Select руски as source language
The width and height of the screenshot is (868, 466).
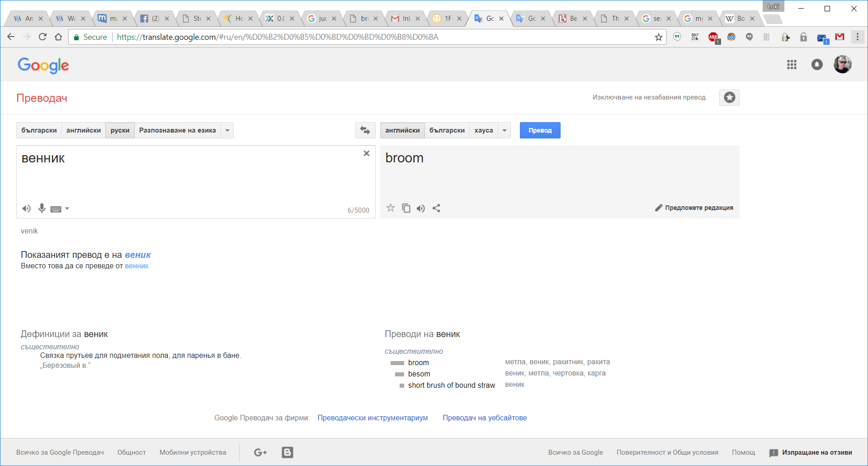click(120, 130)
